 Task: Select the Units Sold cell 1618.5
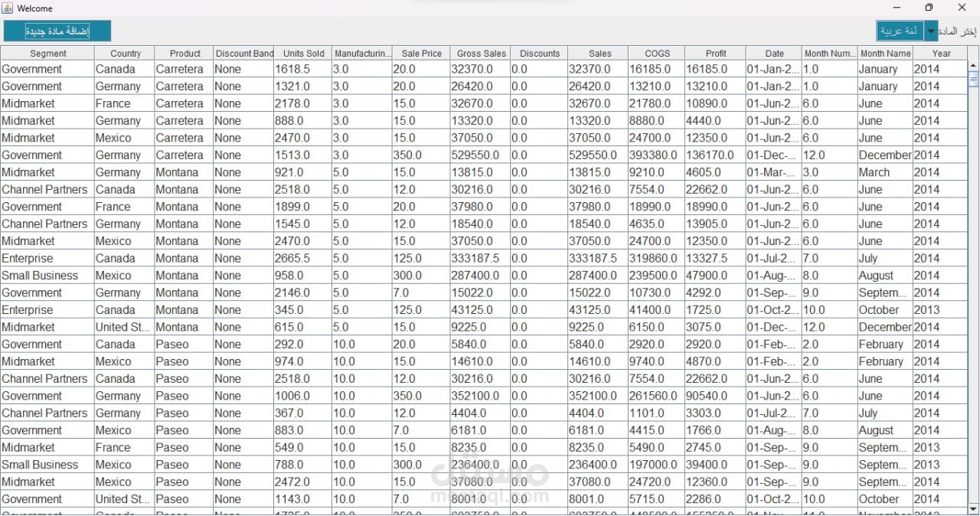(x=303, y=69)
